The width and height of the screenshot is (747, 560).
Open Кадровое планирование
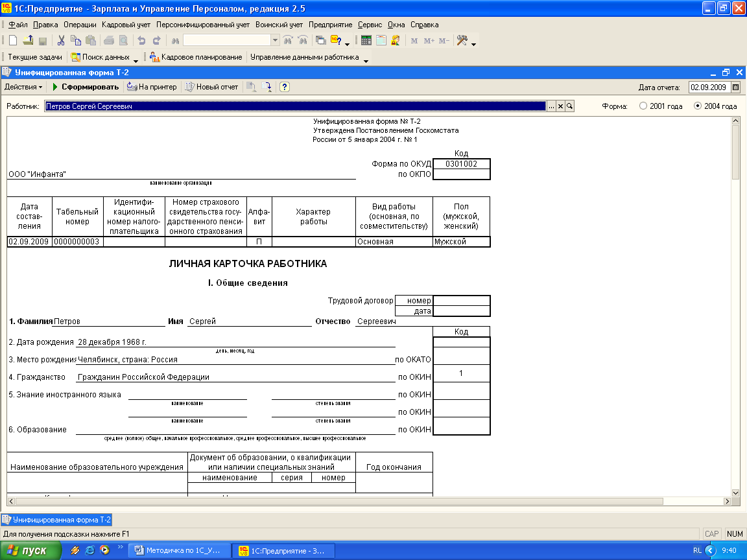point(196,57)
